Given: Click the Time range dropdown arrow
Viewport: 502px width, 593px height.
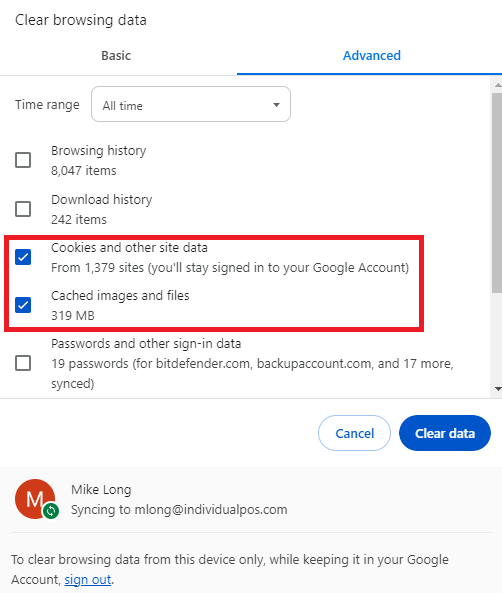Looking at the screenshot, I should pyautogui.click(x=277, y=105).
